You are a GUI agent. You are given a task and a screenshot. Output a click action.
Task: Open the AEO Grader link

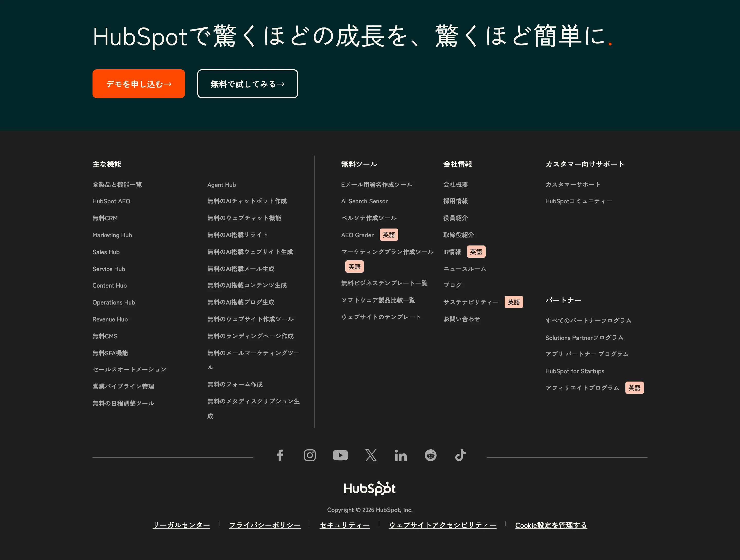[x=357, y=235]
